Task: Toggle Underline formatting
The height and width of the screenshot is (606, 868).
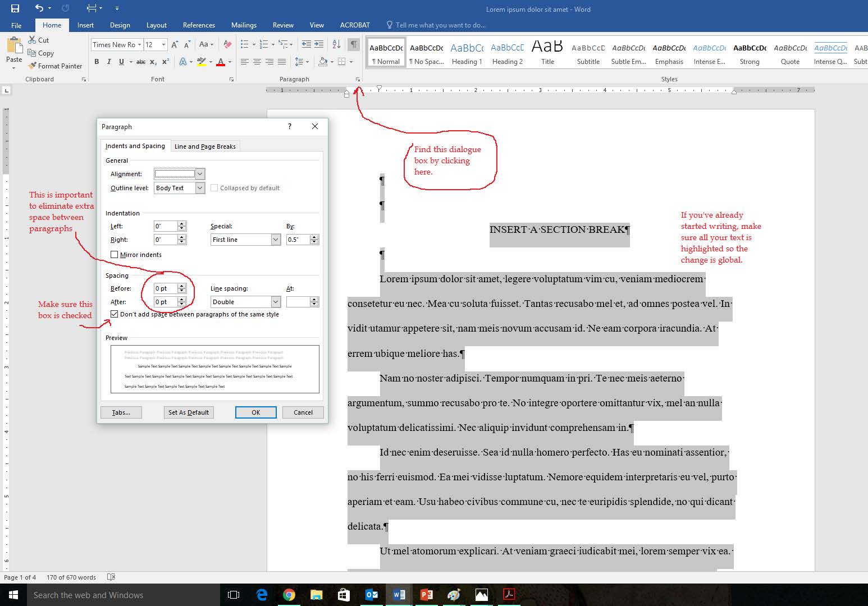Action: [x=121, y=62]
